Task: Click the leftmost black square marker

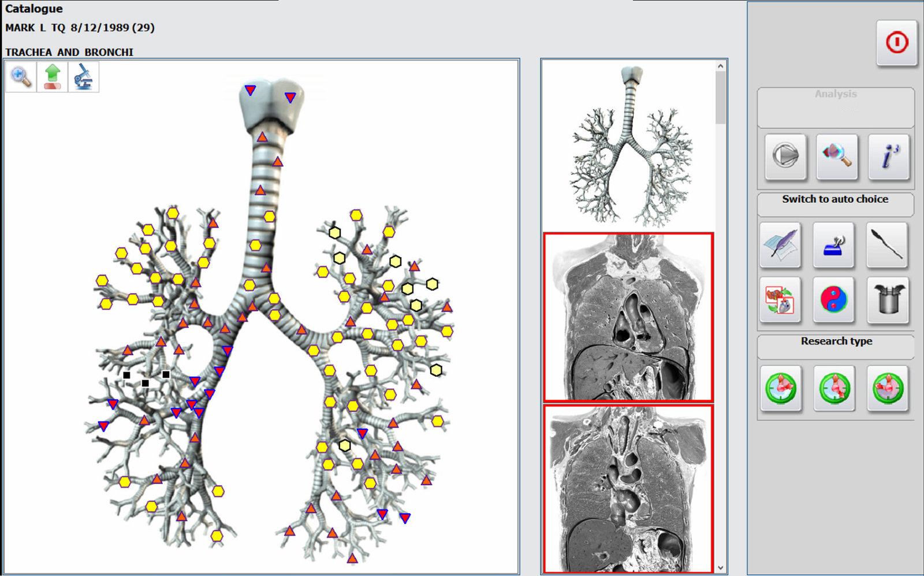Action: 126,375
